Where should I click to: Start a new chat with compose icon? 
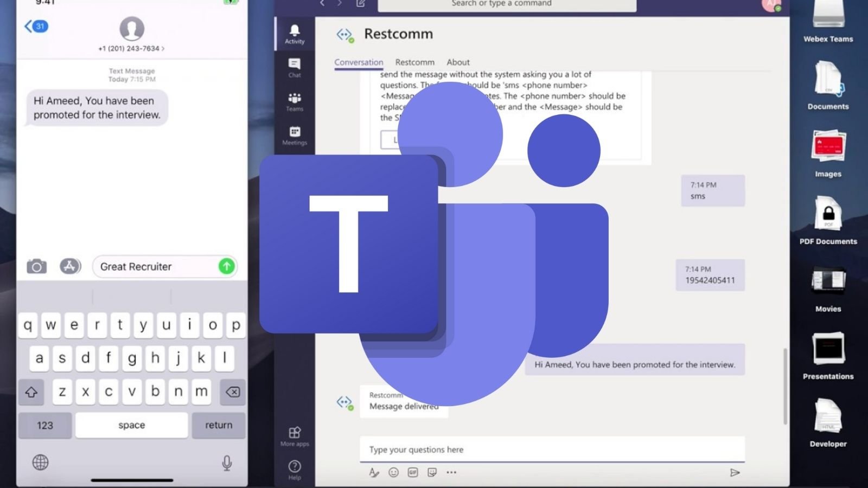(361, 3)
